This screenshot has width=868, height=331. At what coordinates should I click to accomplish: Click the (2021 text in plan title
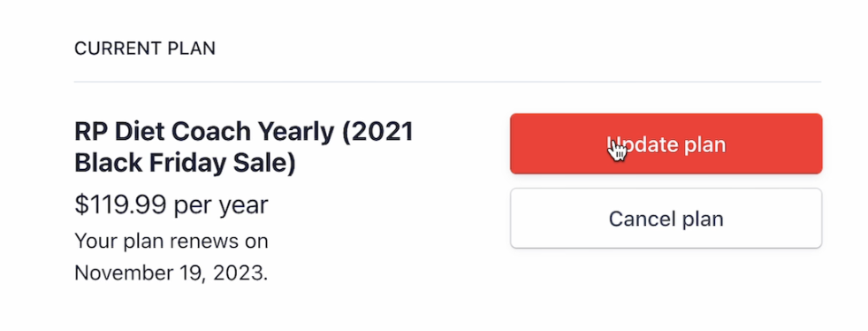coord(377,132)
